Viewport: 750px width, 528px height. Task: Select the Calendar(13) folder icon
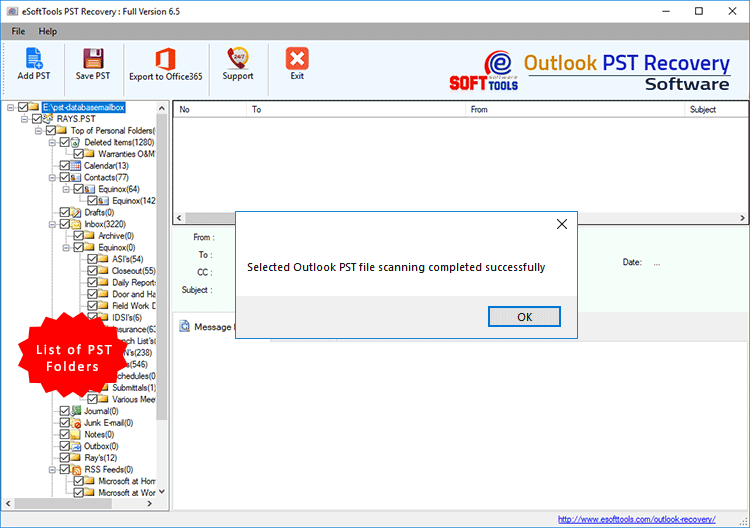click(x=76, y=166)
